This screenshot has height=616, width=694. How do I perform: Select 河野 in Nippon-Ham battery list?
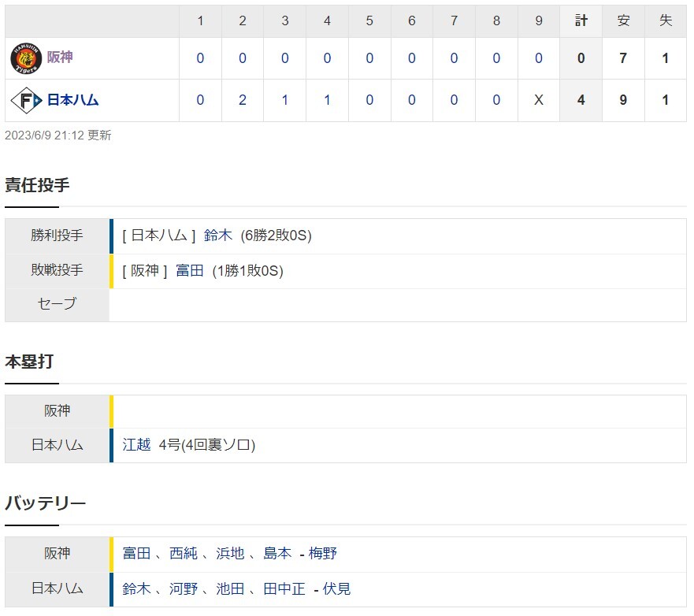point(184,589)
